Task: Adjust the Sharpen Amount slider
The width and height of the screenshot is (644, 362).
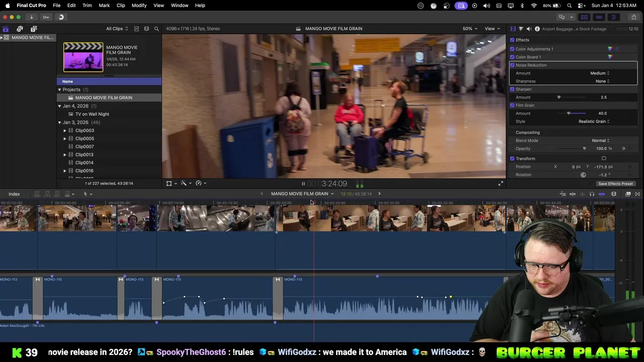Action: coord(558,97)
